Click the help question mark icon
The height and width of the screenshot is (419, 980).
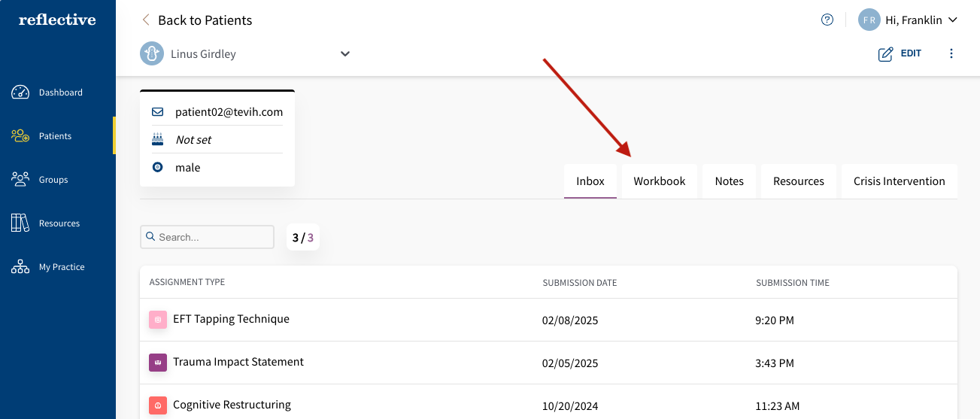click(827, 20)
